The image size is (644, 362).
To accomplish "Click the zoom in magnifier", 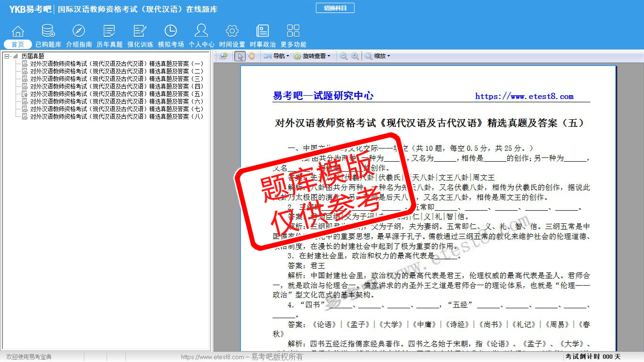I will tap(355, 56).
